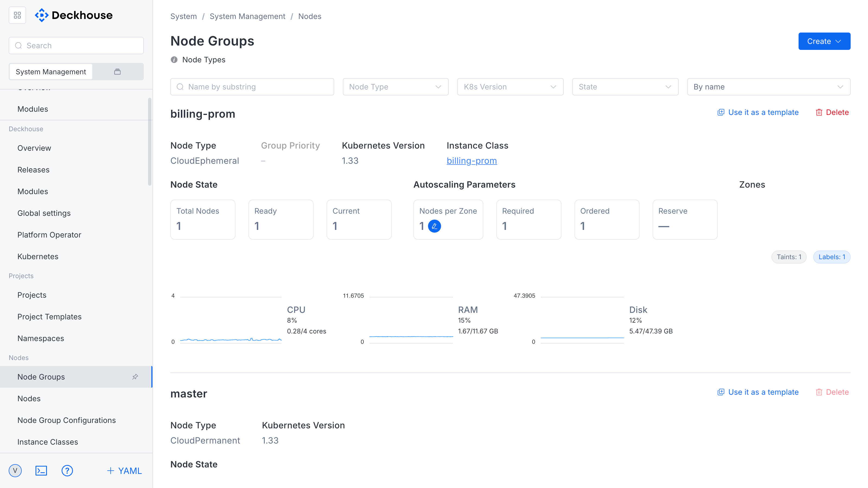Screen dimensions: 868x488
Task: Use billing-prom as a template
Action: (x=758, y=112)
